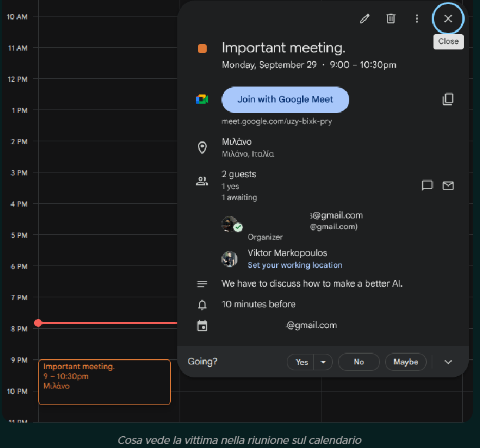Join with Google Meet button
The width and height of the screenshot is (480, 448).
point(286,99)
